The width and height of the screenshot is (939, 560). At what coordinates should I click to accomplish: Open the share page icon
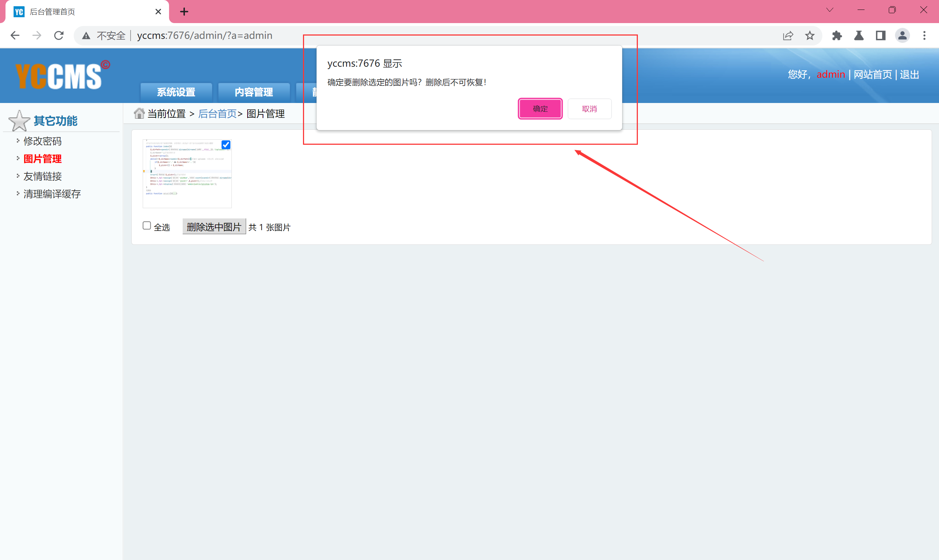pos(788,36)
